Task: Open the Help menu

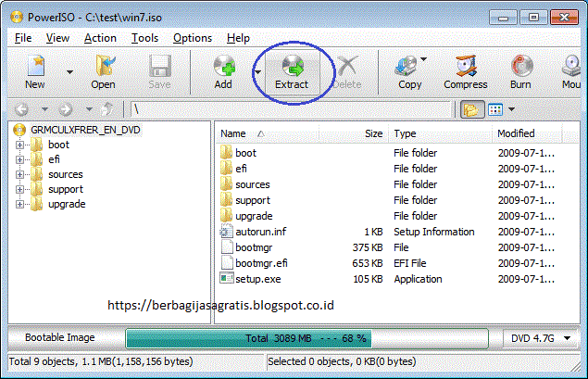Action: (x=238, y=38)
